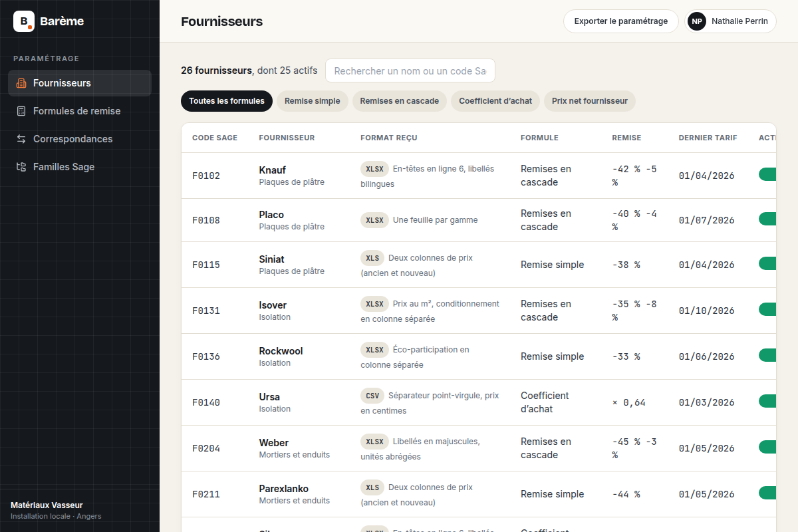
Task: Filter by Prix net fournisseur
Action: tap(590, 101)
